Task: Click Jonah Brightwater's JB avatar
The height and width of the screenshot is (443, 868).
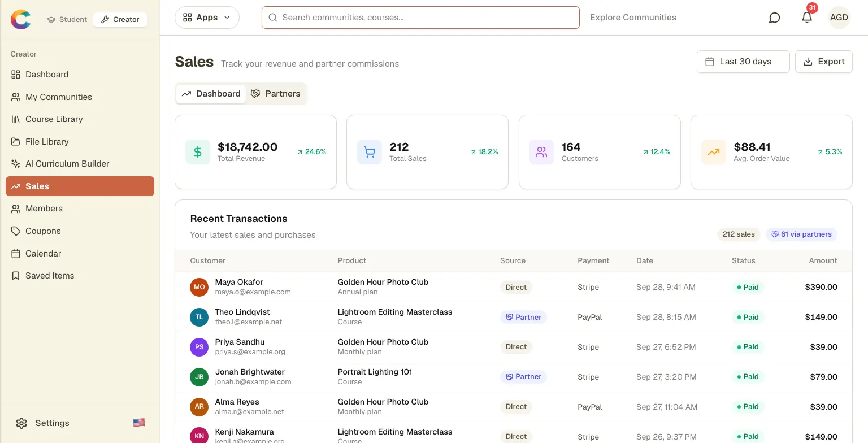Action: (x=199, y=377)
